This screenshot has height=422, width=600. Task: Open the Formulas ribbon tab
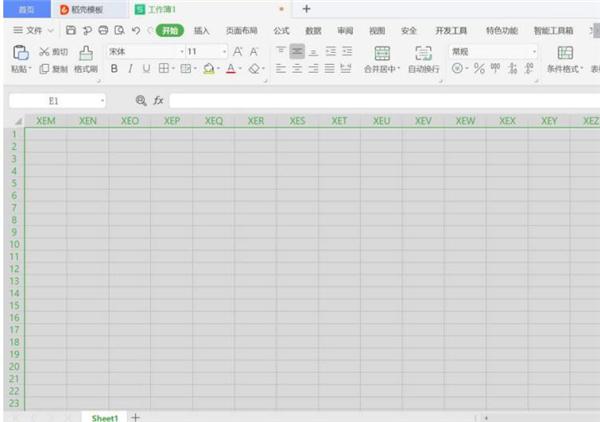(x=281, y=31)
